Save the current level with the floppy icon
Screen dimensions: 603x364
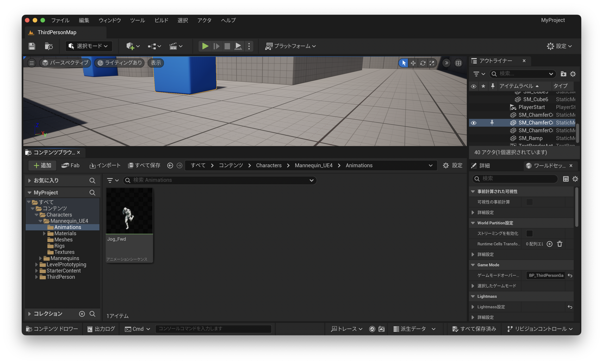pos(32,46)
